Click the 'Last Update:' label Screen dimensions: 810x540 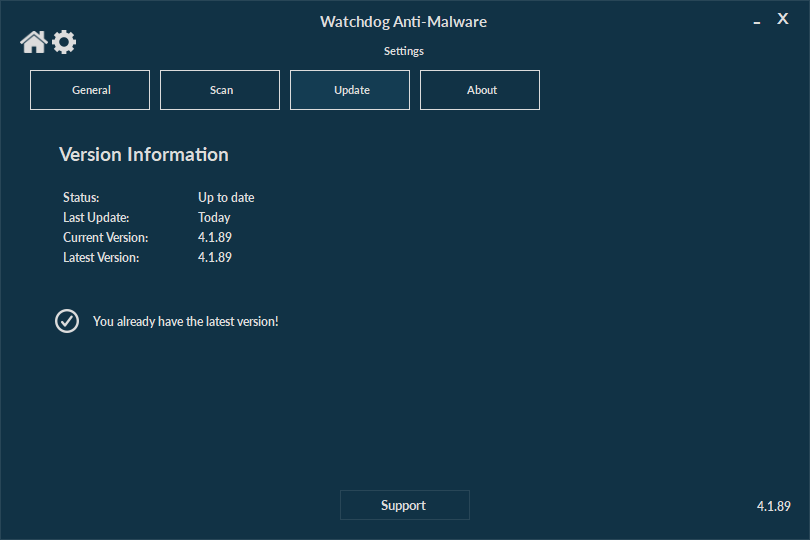coord(96,218)
